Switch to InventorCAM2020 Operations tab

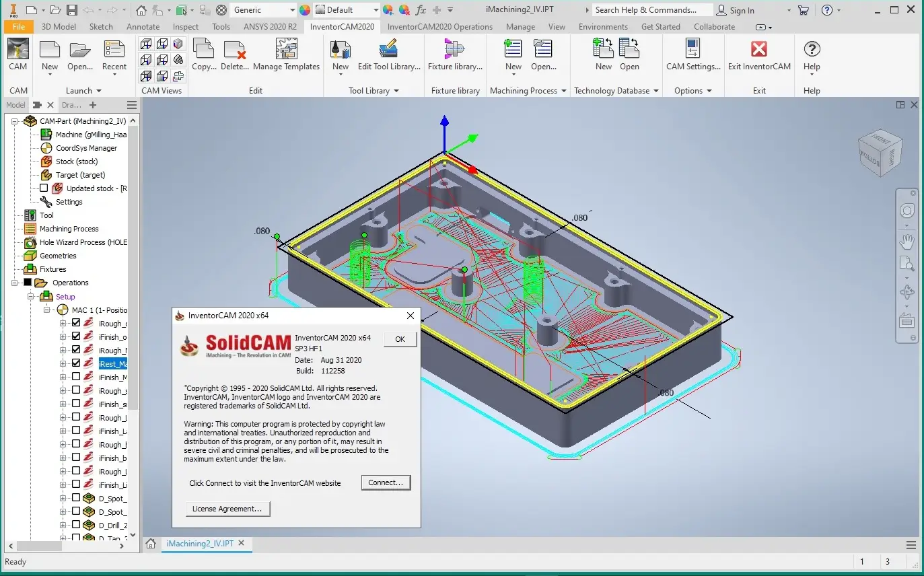click(x=439, y=27)
